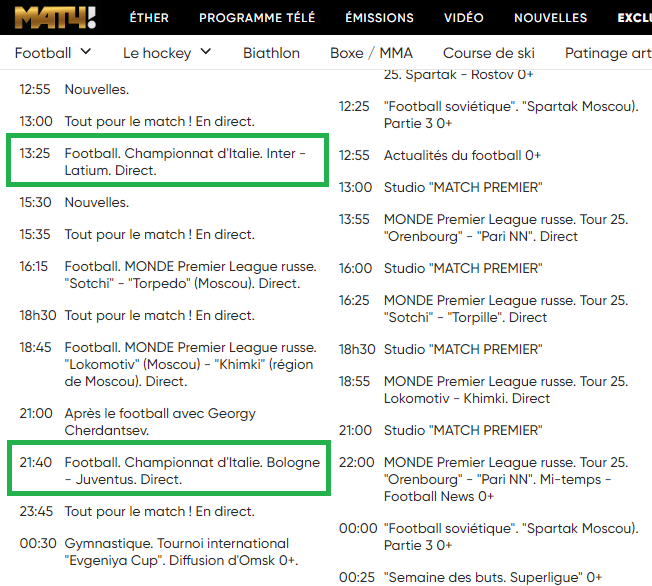The height and width of the screenshot is (586, 652).
Task: Click the 15:30 Nouvelles listing
Action: point(74,203)
